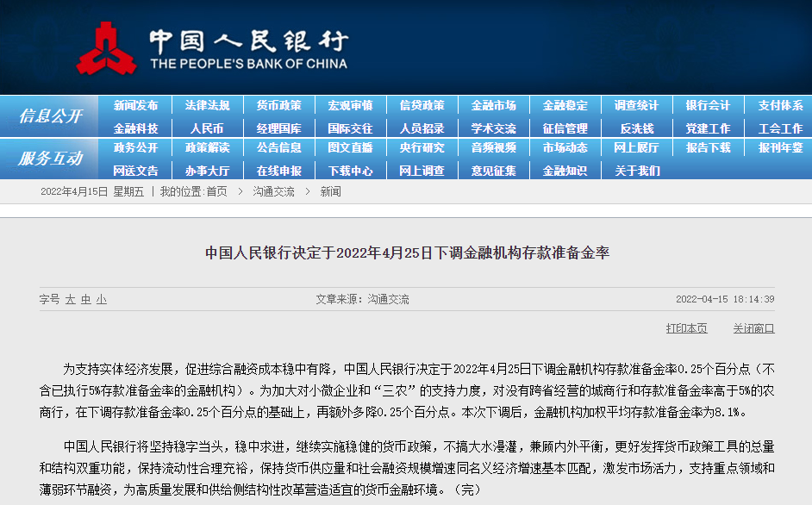Open 新闻发布 in the navigation menu
The width and height of the screenshot is (812, 505).
(x=135, y=106)
